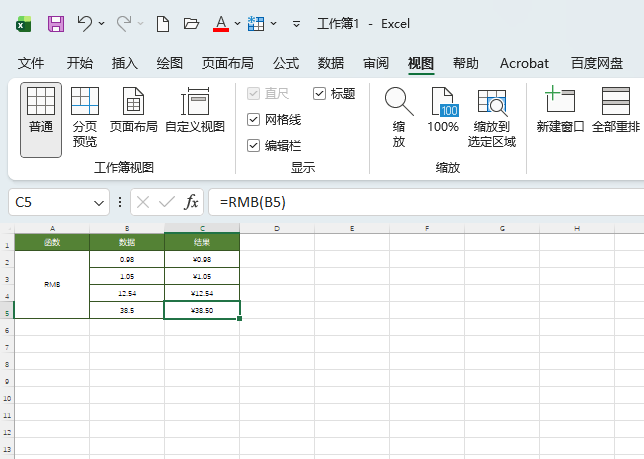644x459 pixels.
Task: Open the 文件 tab
Action: click(x=31, y=63)
